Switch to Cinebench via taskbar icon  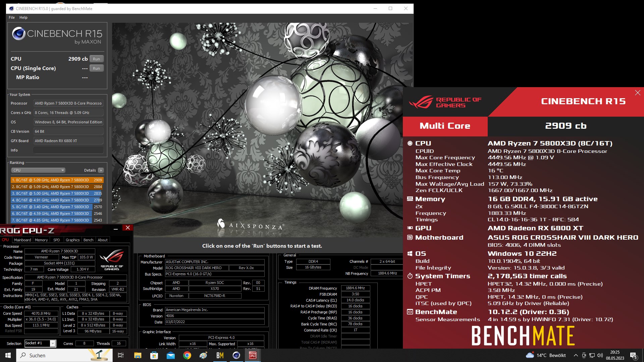click(236, 355)
